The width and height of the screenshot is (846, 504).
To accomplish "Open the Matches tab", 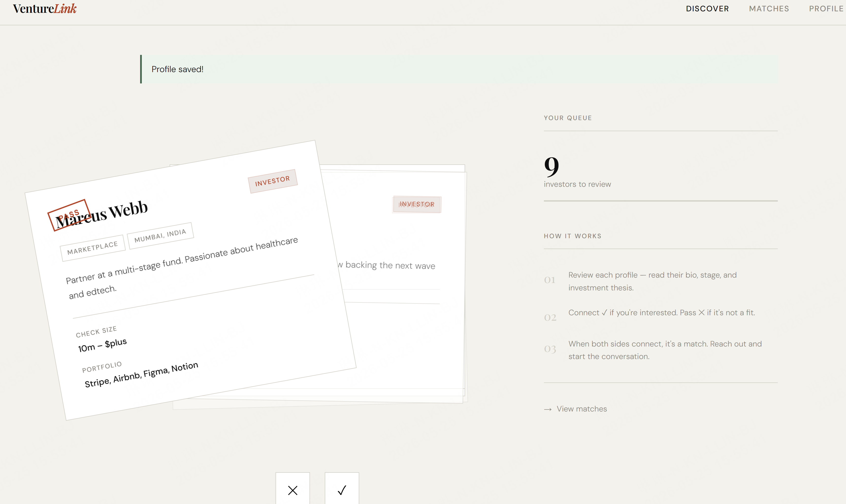I will pos(769,9).
